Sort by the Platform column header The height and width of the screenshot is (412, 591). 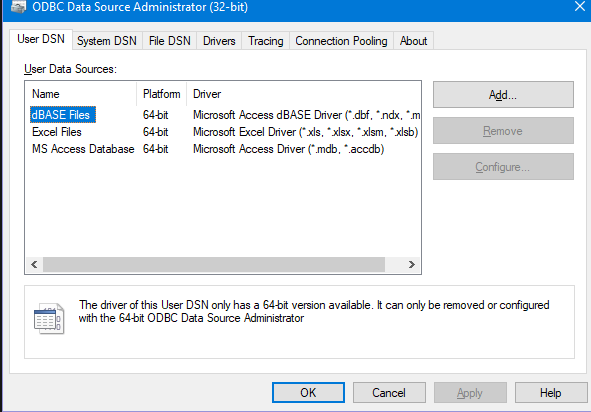point(161,94)
